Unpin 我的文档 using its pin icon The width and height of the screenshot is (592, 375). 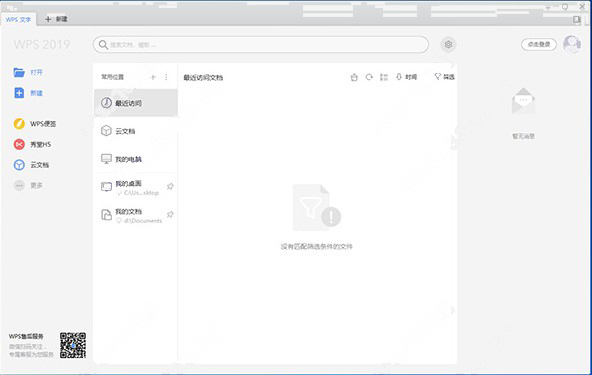(x=170, y=215)
